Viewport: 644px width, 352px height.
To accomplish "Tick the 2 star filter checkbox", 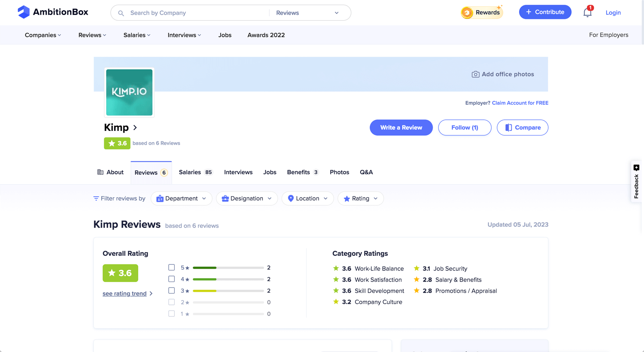I will pyautogui.click(x=171, y=302).
